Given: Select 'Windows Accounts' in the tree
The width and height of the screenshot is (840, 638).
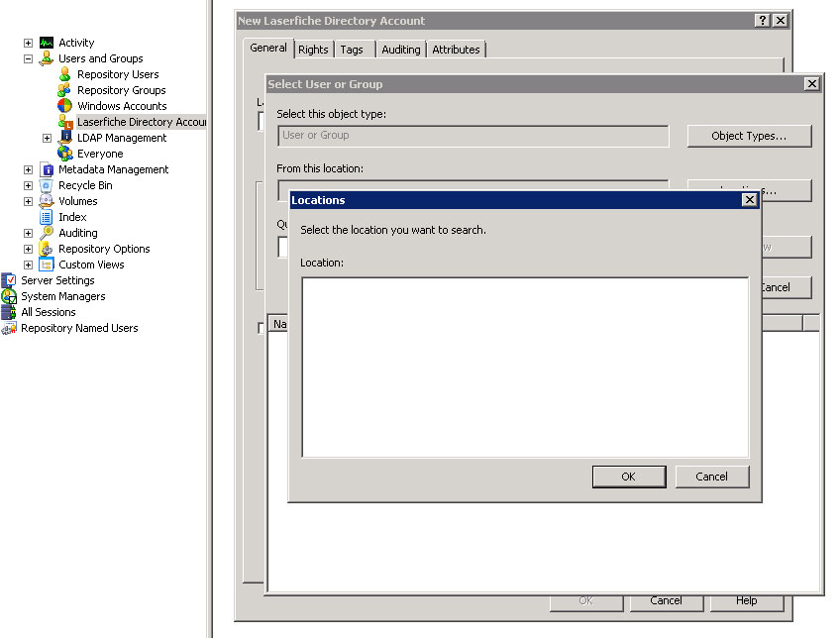Looking at the screenshot, I should point(122,106).
